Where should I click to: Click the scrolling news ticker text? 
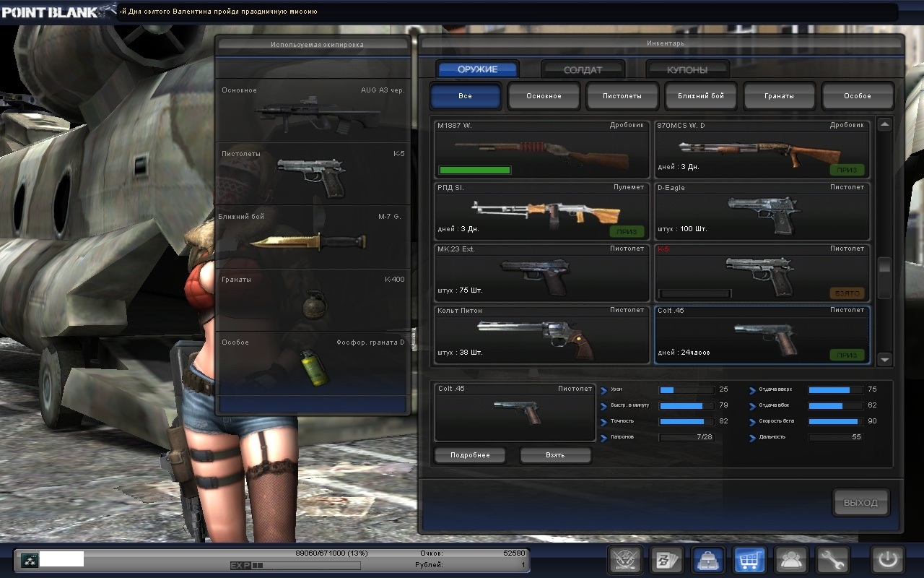(x=219, y=12)
